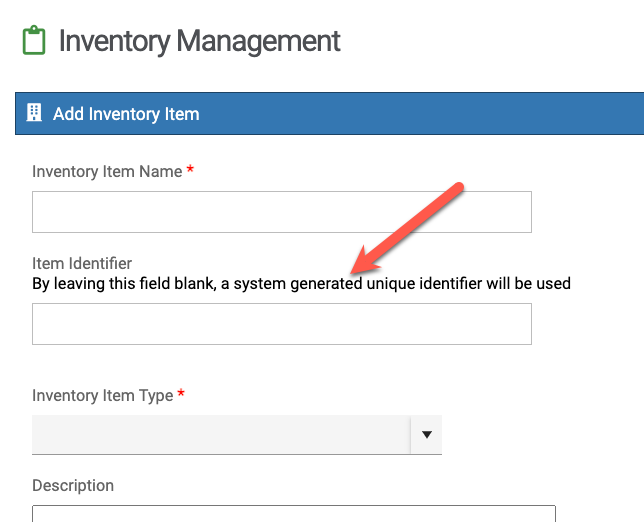Screen dimensions: 644x522
Task: Click the Description label
Action: click(73, 485)
